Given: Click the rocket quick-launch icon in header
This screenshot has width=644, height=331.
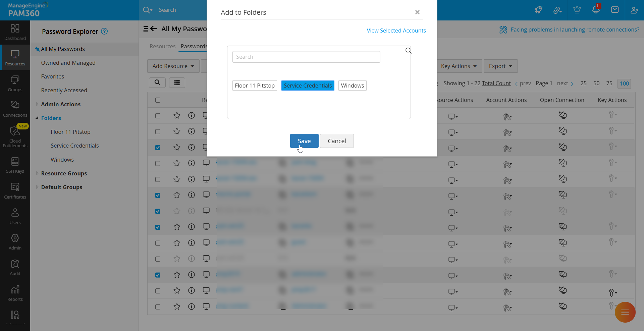Looking at the screenshot, I should (x=538, y=10).
